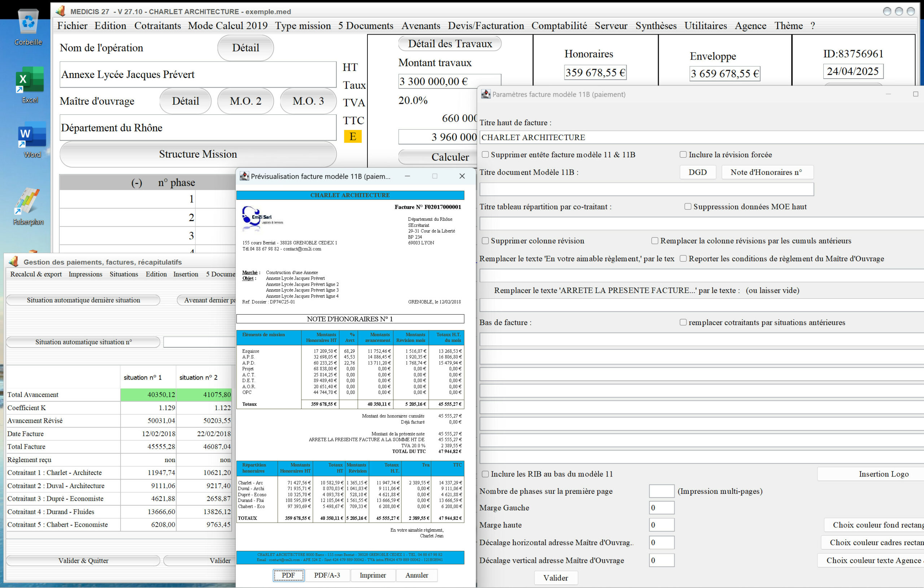Click the MEDICIS app icon in title bar
Viewport: 924px width, 588px height.
pyautogui.click(x=60, y=11)
